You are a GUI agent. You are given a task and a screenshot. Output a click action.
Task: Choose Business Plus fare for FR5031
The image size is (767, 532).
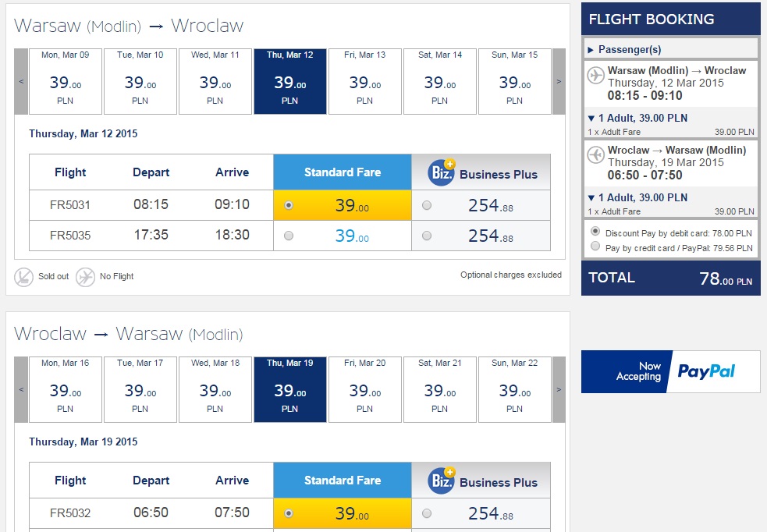coord(426,206)
